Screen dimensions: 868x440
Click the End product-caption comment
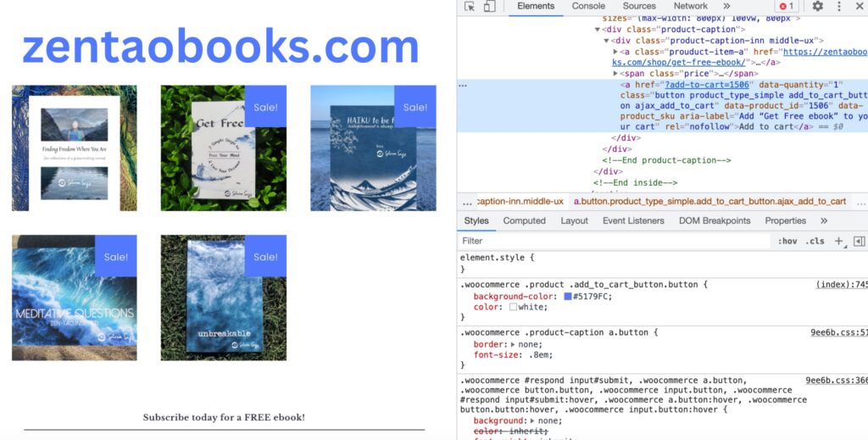(x=666, y=160)
